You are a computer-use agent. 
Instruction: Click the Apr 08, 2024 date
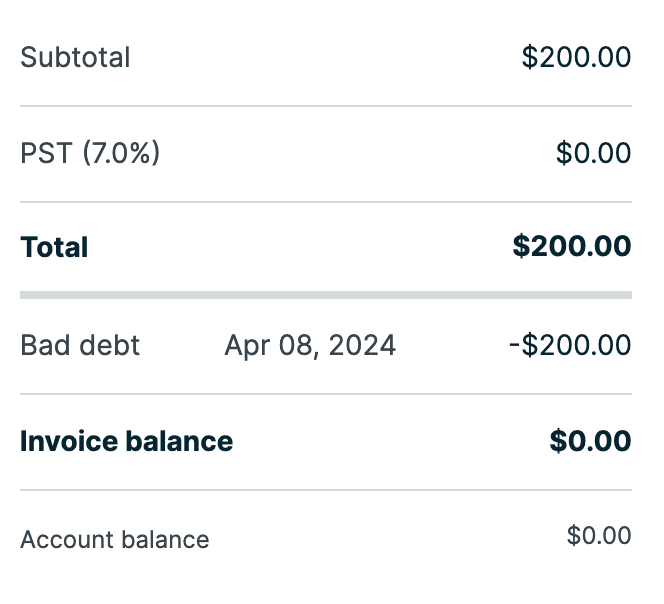pyautogui.click(x=310, y=346)
